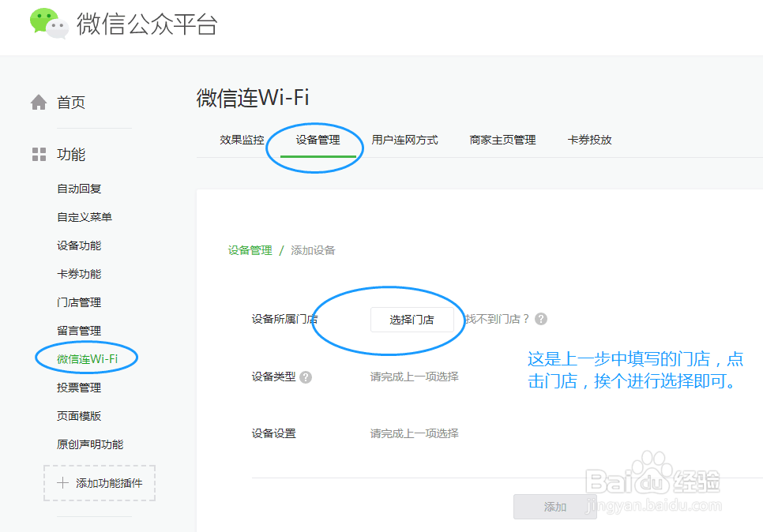Open 设备功能 in sidebar

79,245
